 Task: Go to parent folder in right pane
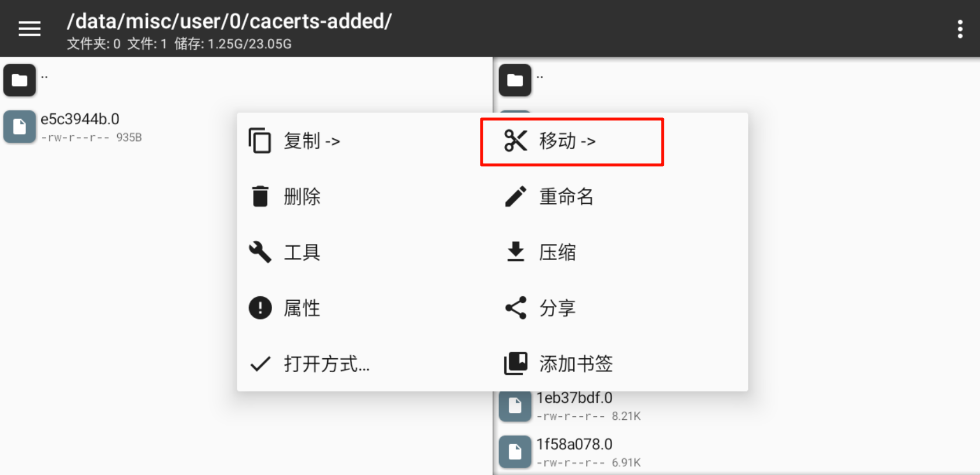coord(737,80)
